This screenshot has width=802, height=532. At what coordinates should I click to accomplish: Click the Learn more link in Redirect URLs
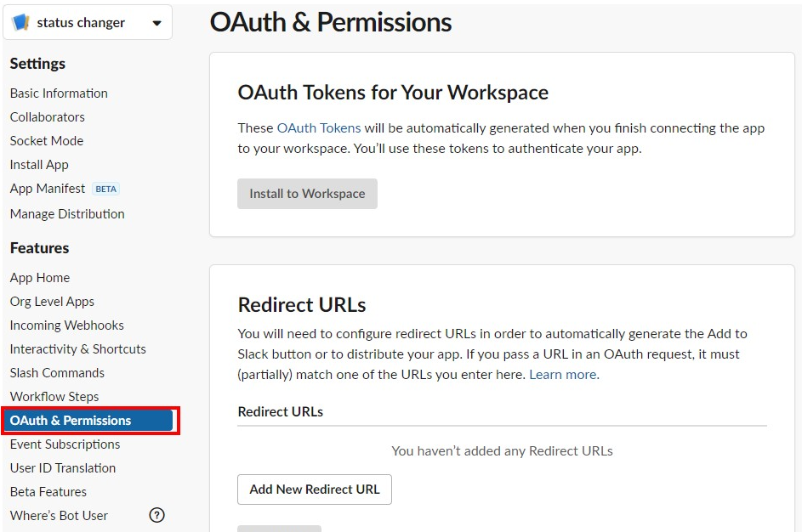563,374
